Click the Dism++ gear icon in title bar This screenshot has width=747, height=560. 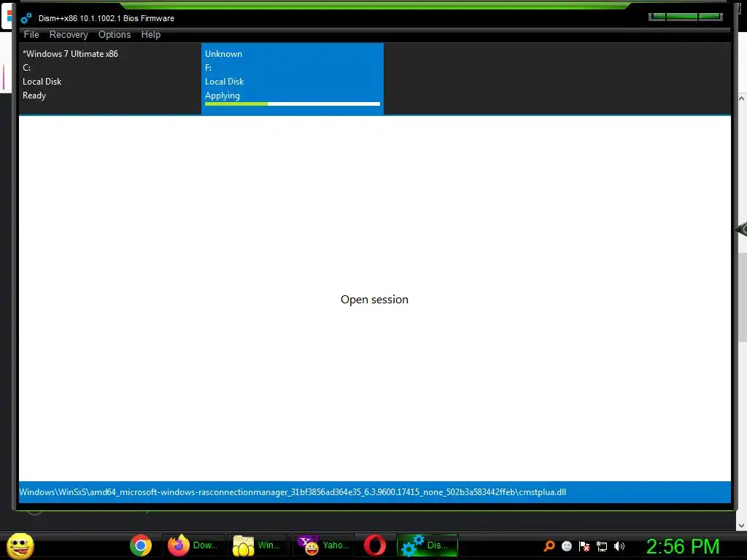point(26,18)
